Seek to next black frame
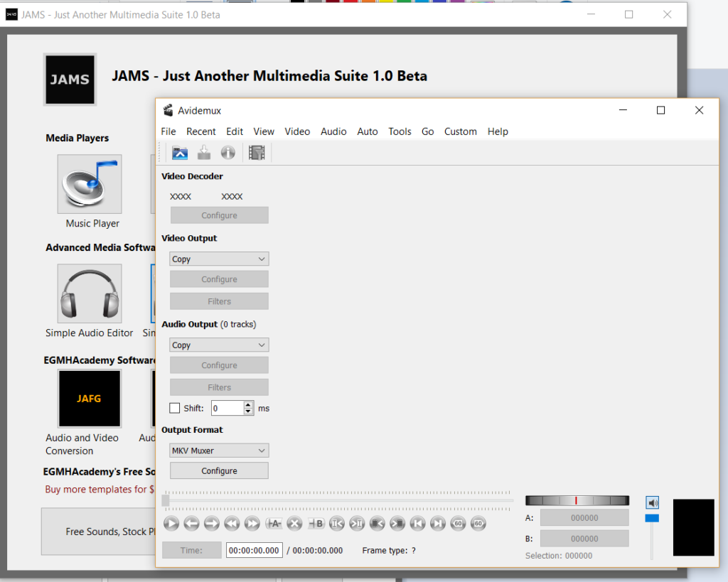Screen dimensions: 728x582 click(397, 524)
